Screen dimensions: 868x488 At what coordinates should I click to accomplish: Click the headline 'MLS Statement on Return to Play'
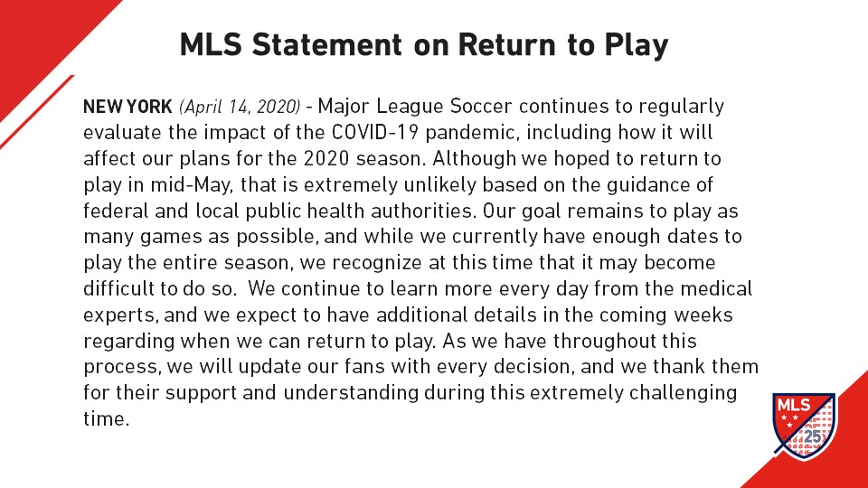click(424, 45)
